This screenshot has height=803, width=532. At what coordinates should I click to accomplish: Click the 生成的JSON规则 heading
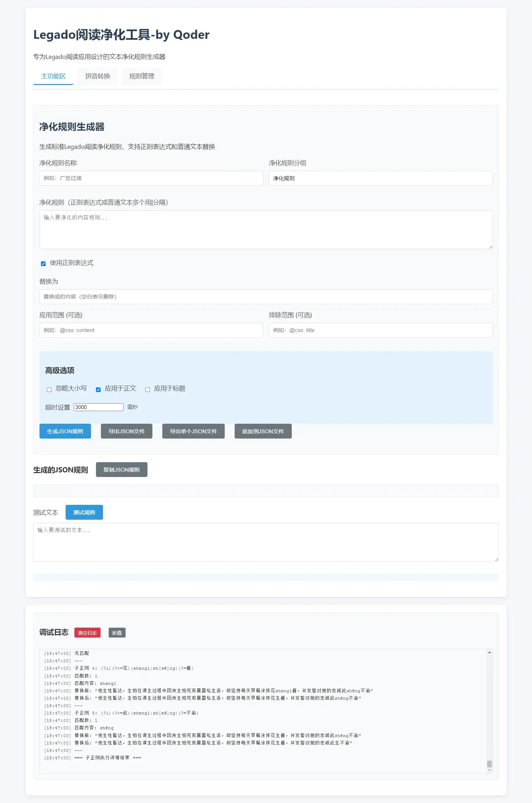61,470
